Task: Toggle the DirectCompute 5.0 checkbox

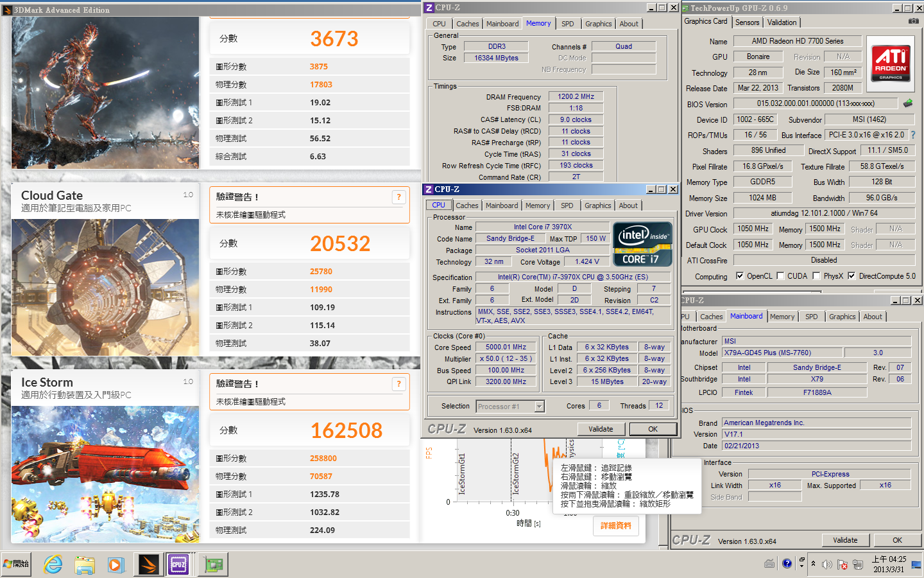Action: tap(851, 276)
